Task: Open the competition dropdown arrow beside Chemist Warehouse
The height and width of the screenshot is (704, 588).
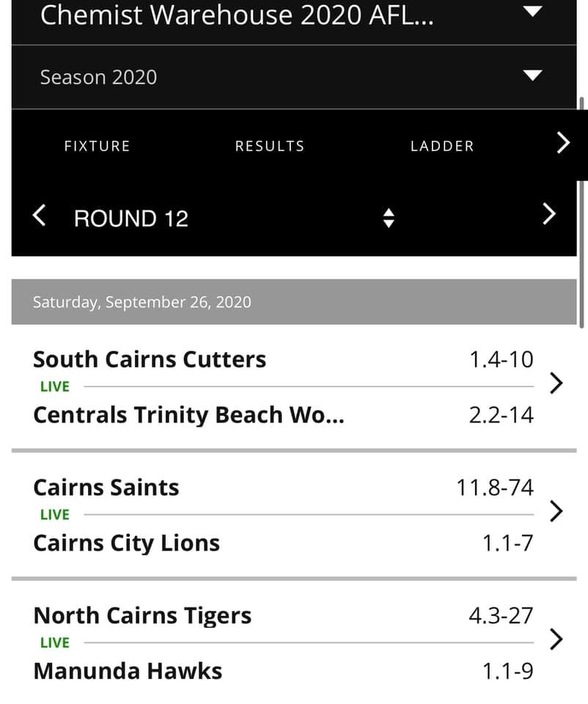Action: [x=533, y=11]
